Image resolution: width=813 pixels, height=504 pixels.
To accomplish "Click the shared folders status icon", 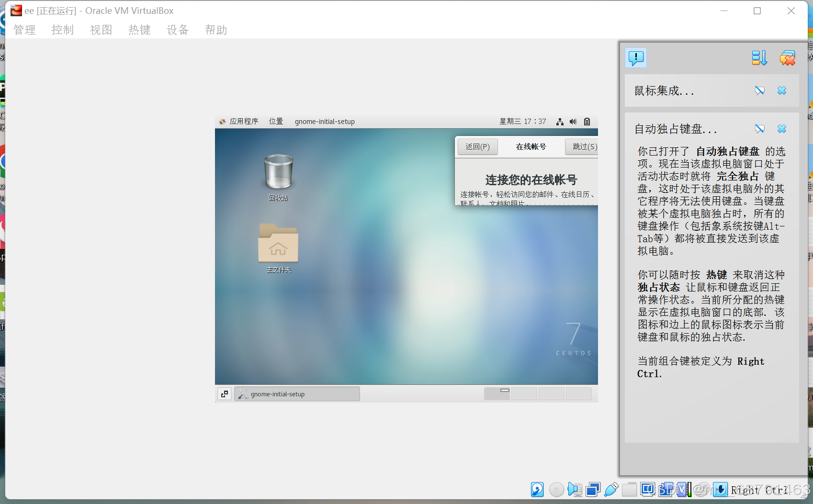I will click(x=629, y=489).
